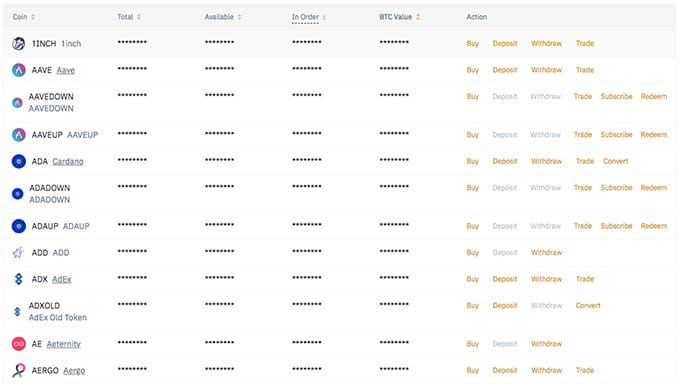Click the ADX AdEx coin icon
This screenshot has width=680, height=384.
tap(18, 279)
